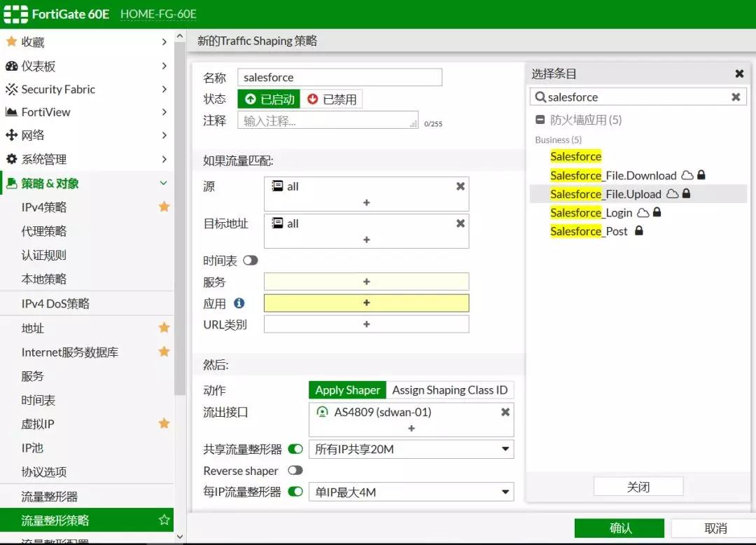
Task: Add another entry in the 目标地址 field
Action: pos(366,240)
